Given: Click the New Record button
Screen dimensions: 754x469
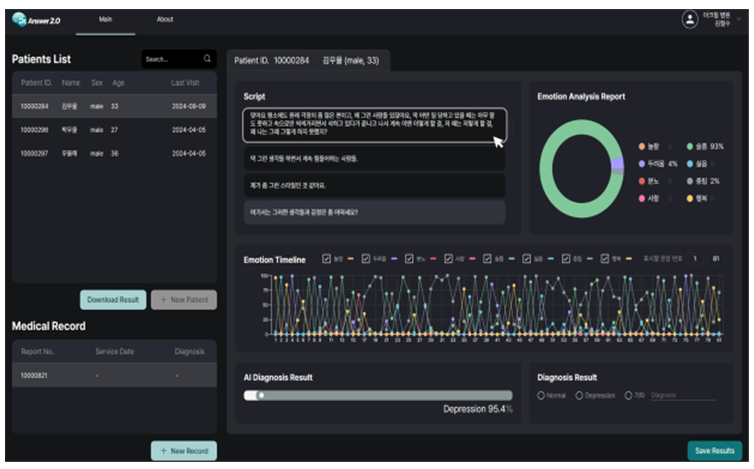Looking at the screenshot, I should 183,451.
